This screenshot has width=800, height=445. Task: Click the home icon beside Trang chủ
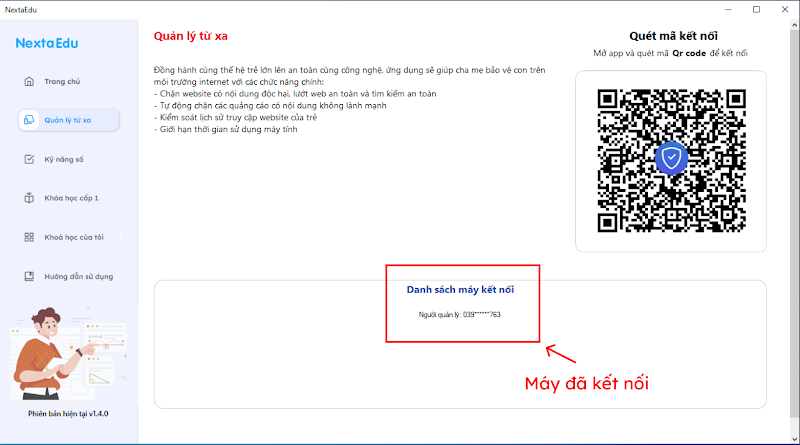click(x=29, y=81)
